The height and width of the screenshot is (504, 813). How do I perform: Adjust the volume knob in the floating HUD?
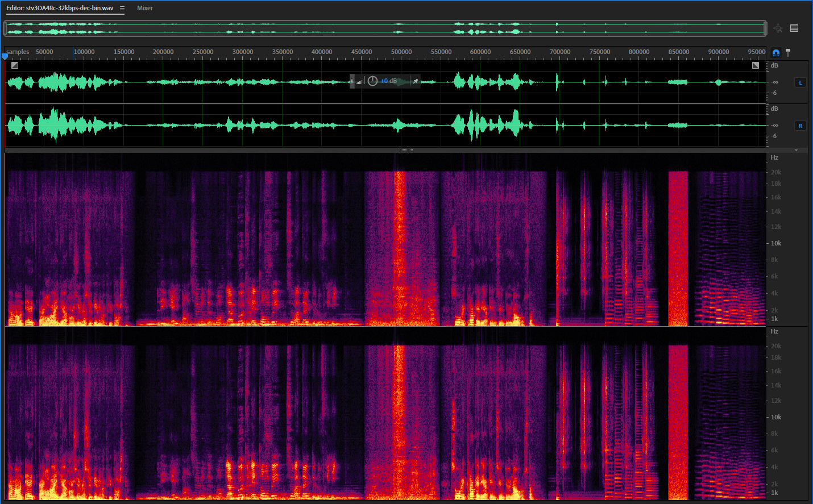(372, 81)
